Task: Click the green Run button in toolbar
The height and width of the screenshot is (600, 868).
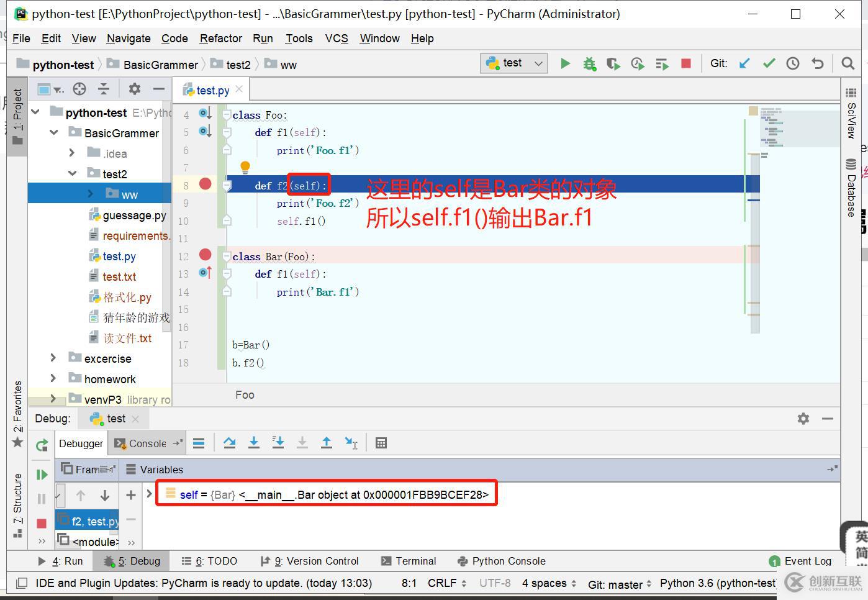Action: coord(565,63)
